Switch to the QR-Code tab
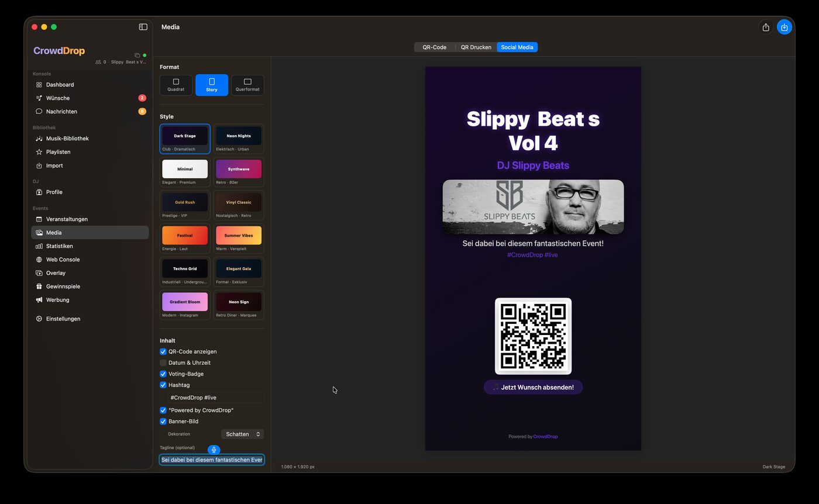This screenshot has height=504, width=819. [x=434, y=47]
